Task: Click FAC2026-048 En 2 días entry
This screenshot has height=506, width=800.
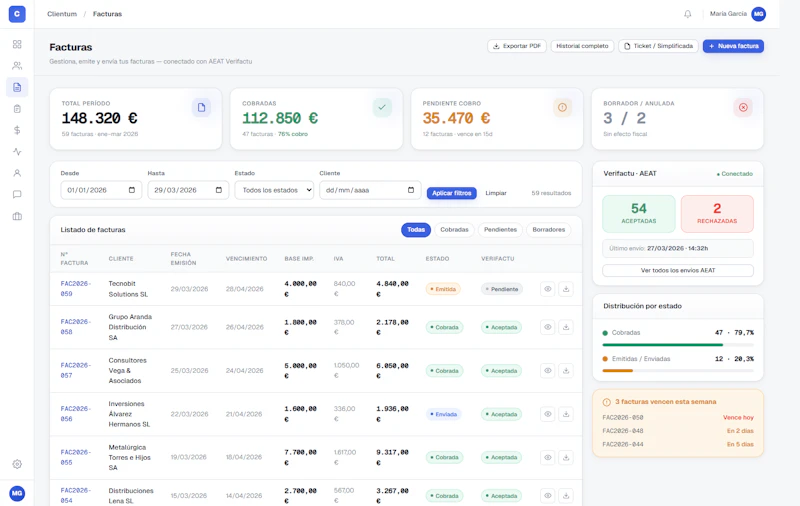Action: click(678, 431)
